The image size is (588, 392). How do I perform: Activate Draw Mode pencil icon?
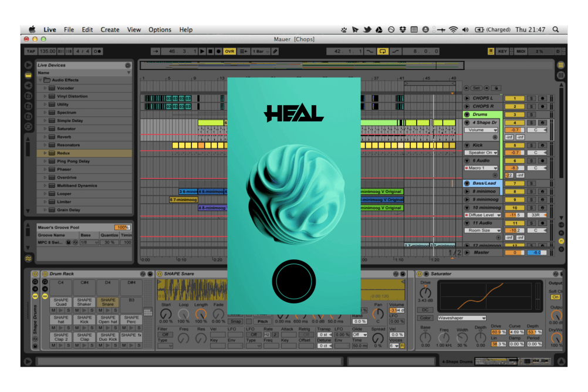[275, 52]
